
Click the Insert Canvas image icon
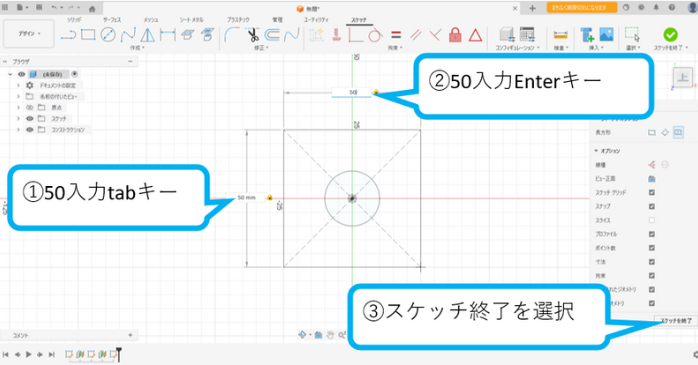(x=606, y=34)
